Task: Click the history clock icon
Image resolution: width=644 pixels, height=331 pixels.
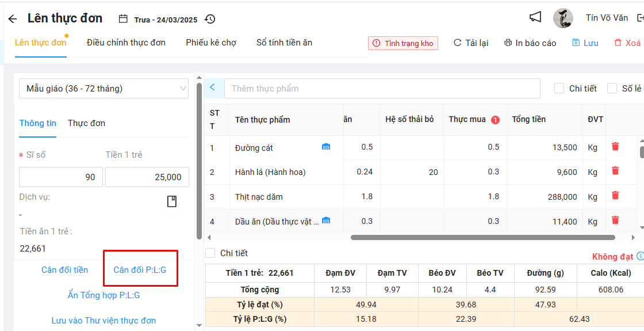Action: 210,19
